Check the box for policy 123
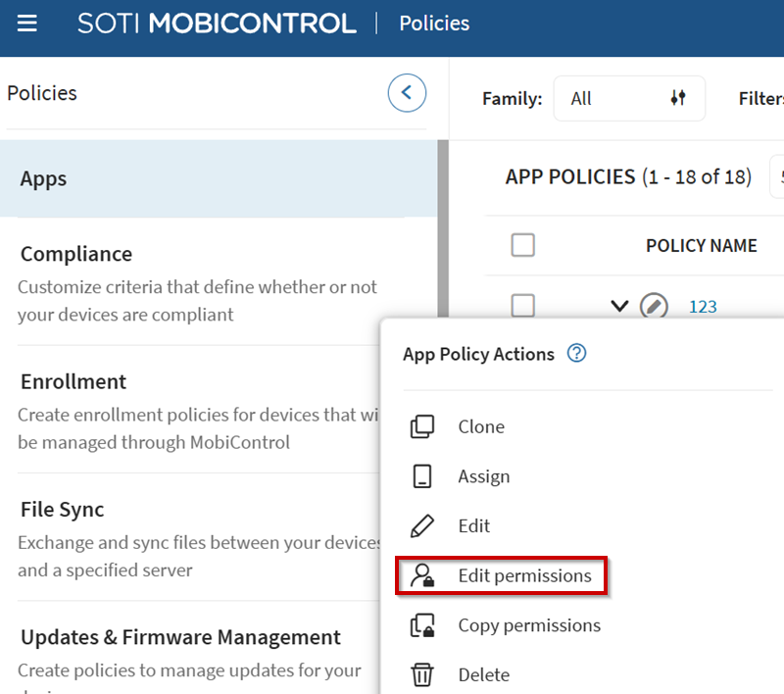This screenshot has height=694, width=784. point(523,306)
